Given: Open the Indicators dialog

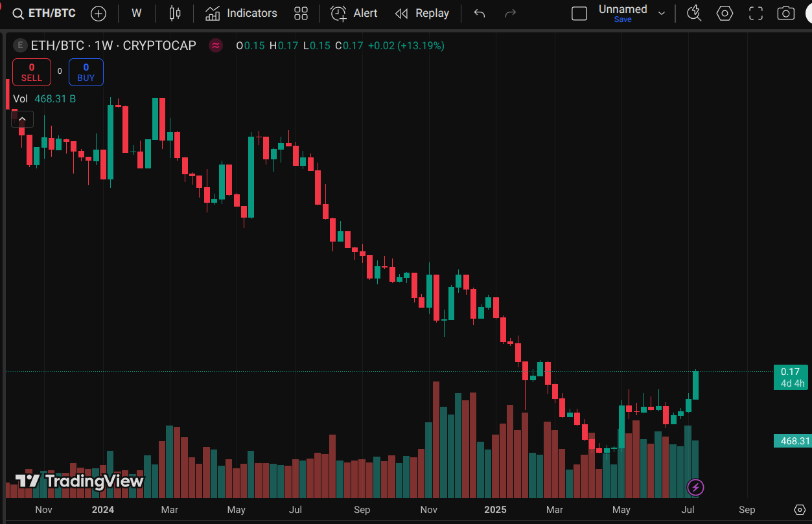Looking at the screenshot, I should tap(241, 13).
